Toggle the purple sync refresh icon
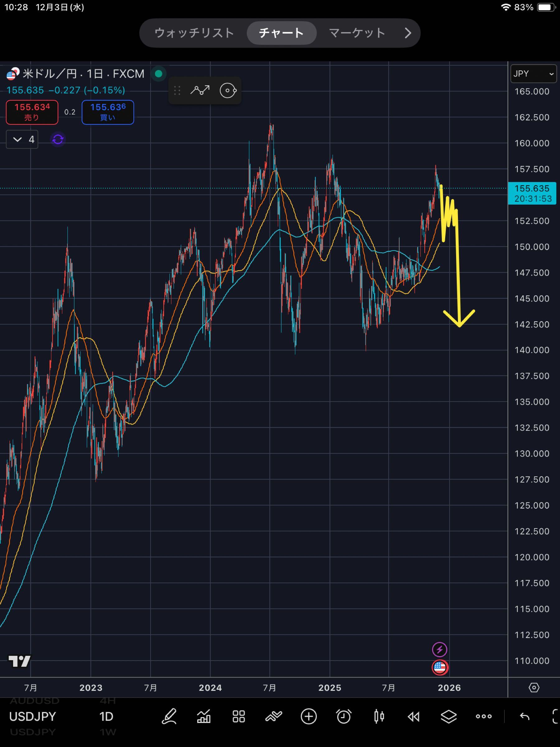 tap(58, 139)
